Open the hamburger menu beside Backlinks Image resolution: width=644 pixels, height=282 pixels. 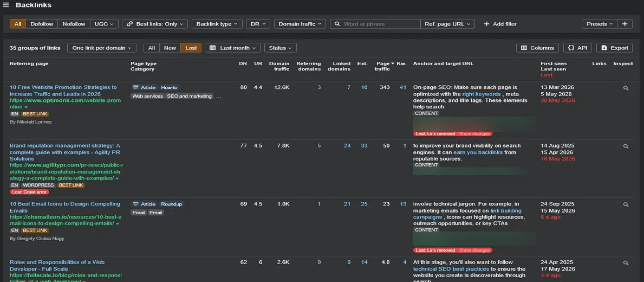(x=6, y=5)
